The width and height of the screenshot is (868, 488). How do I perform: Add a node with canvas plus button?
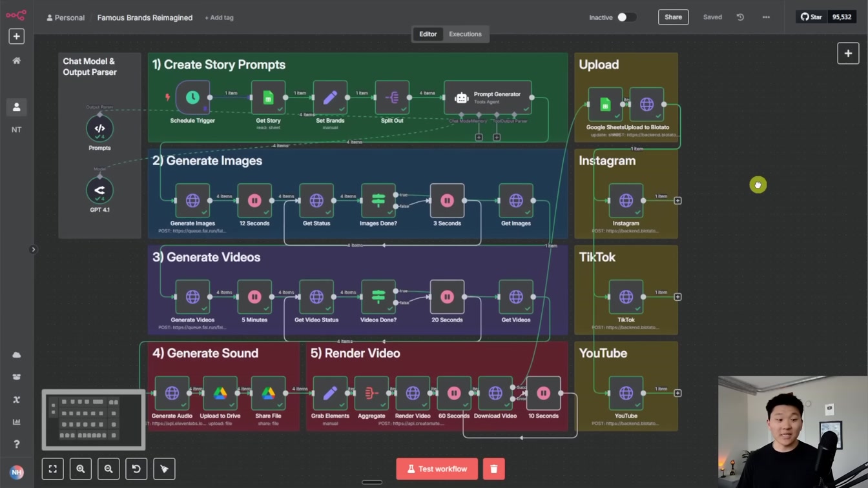[x=848, y=54]
